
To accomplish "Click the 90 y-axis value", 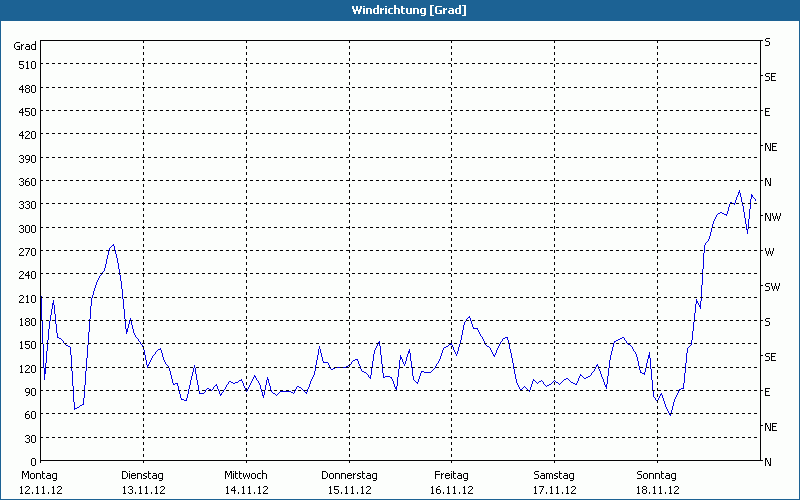I will click(x=31, y=392).
